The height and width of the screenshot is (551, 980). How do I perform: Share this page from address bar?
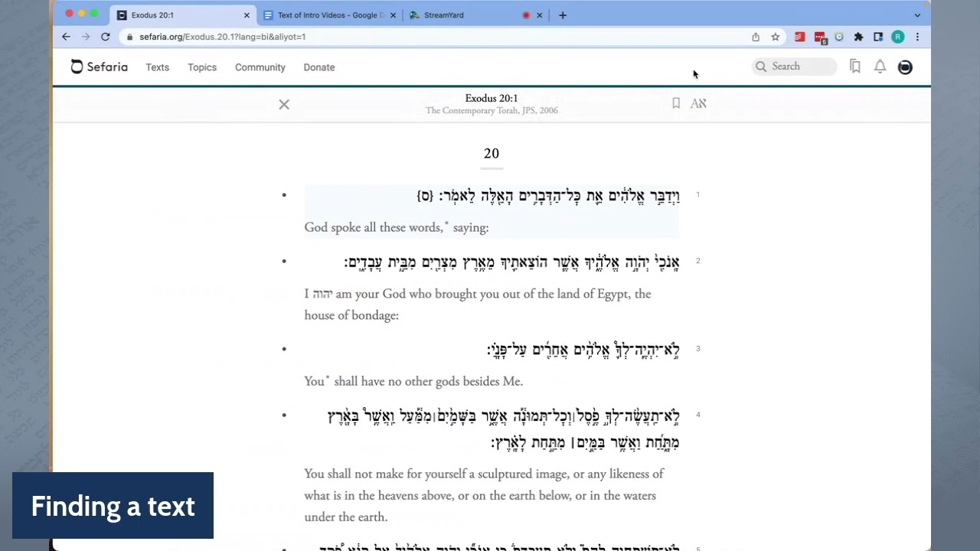pyautogui.click(x=756, y=37)
